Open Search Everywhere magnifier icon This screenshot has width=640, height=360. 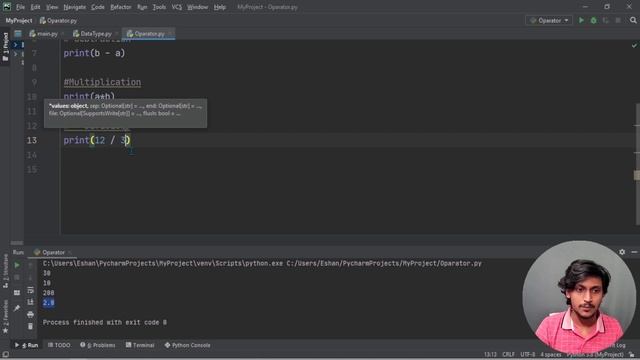click(x=633, y=20)
